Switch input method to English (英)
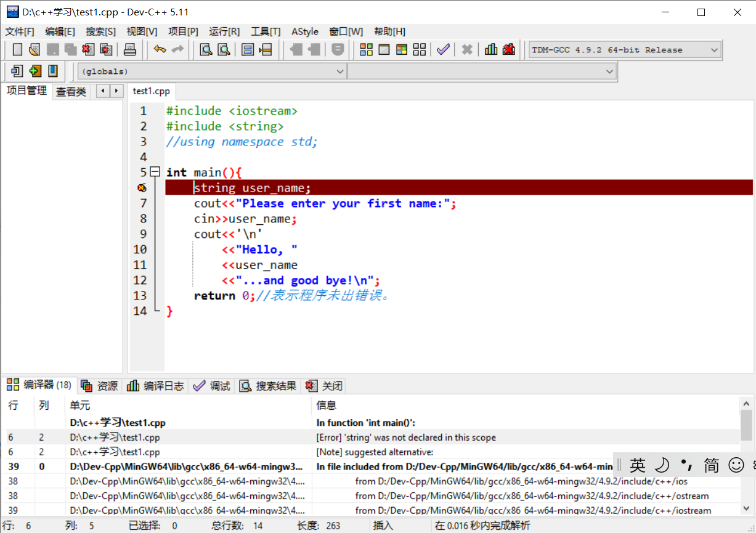The width and height of the screenshot is (756, 533). (638, 465)
